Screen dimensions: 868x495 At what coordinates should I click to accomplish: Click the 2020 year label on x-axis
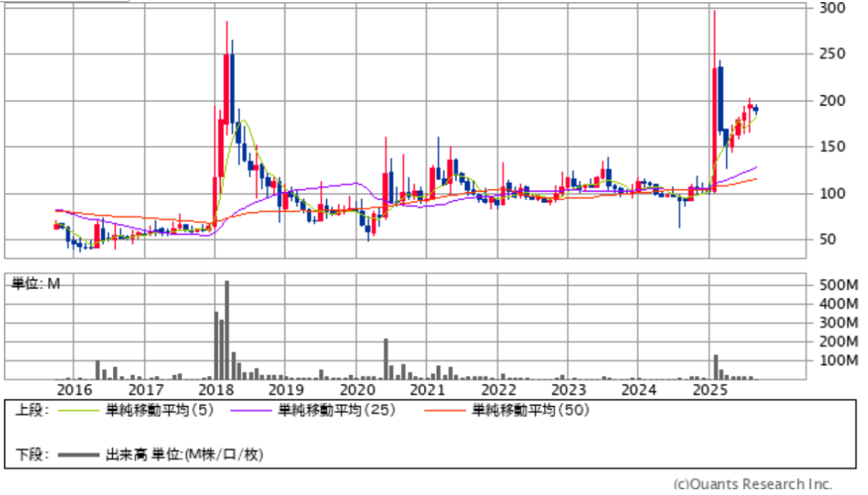click(x=356, y=390)
